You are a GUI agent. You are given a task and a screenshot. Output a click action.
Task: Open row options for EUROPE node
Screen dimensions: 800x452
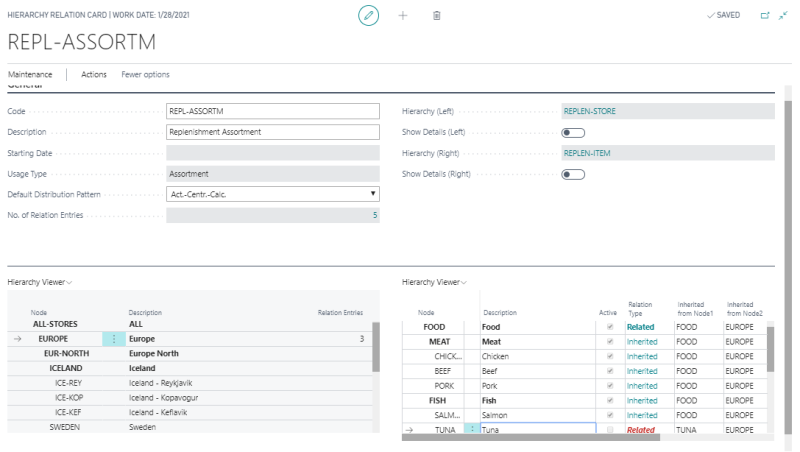[114, 339]
